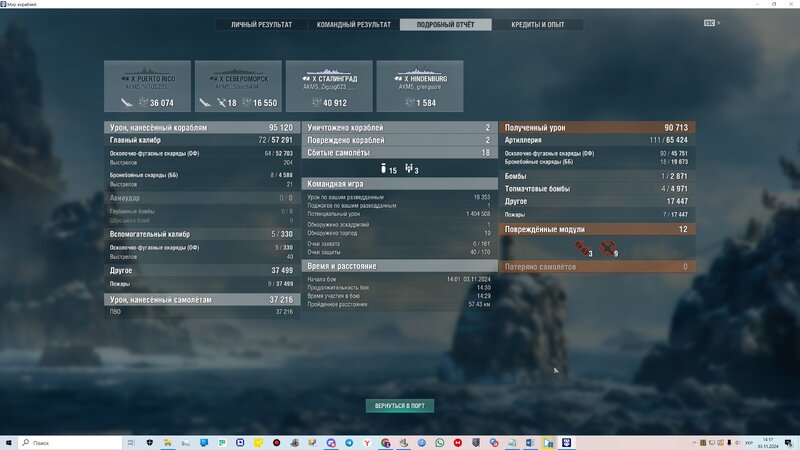
Task: Select the X Hindenburg ship card
Action: click(x=420, y=86)
